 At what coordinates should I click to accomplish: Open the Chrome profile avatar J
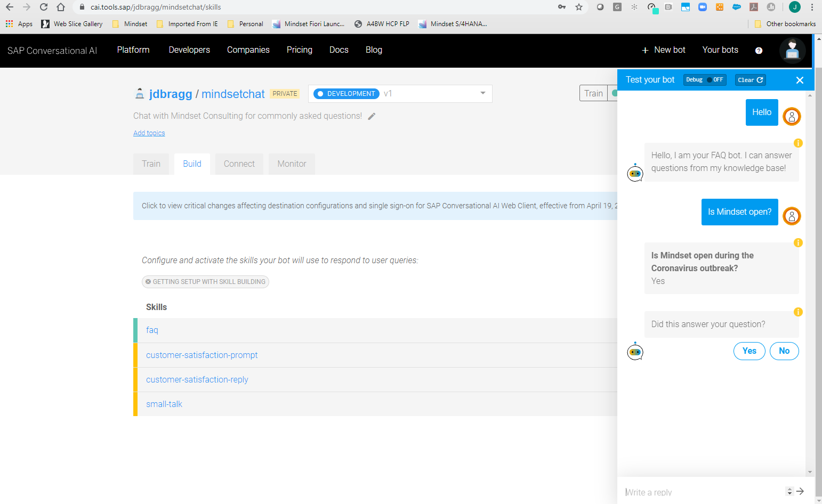795,7
